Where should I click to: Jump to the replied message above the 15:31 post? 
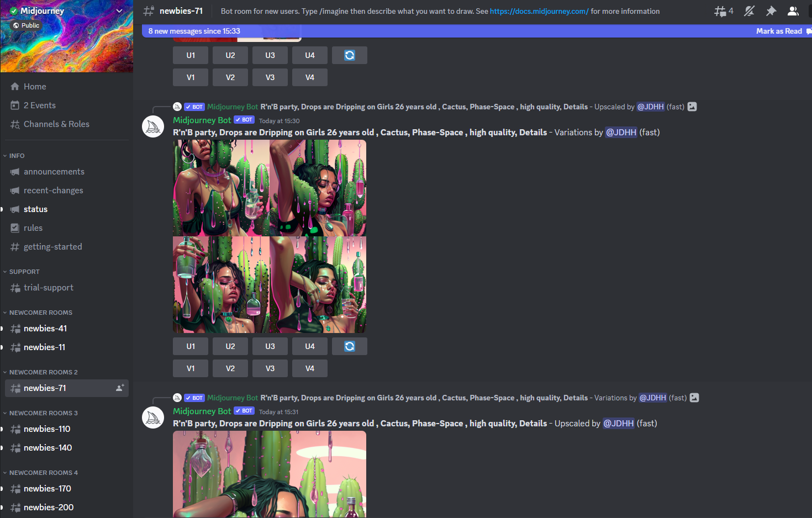pyautogui.click(x=424, y=398)
